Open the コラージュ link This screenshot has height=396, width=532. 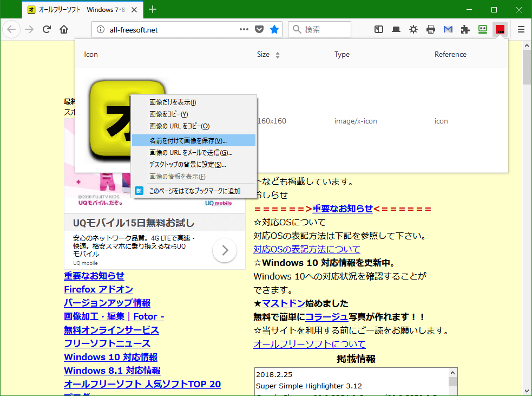[x=327, y=317]
